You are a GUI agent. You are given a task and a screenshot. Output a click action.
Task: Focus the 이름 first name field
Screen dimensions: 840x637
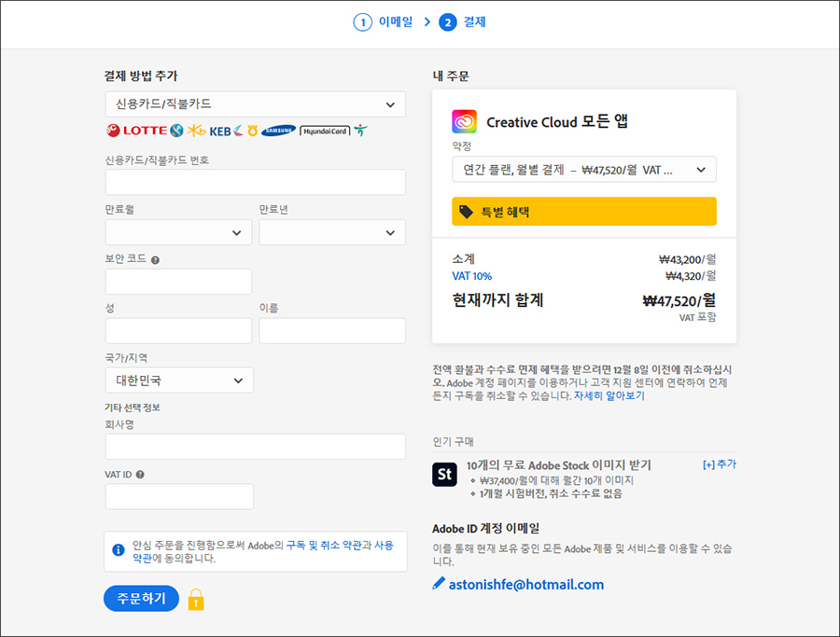click(x=332, y=331)
